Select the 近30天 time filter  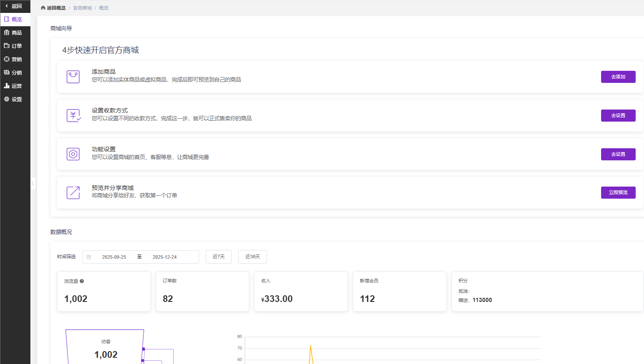coord(252,257)
